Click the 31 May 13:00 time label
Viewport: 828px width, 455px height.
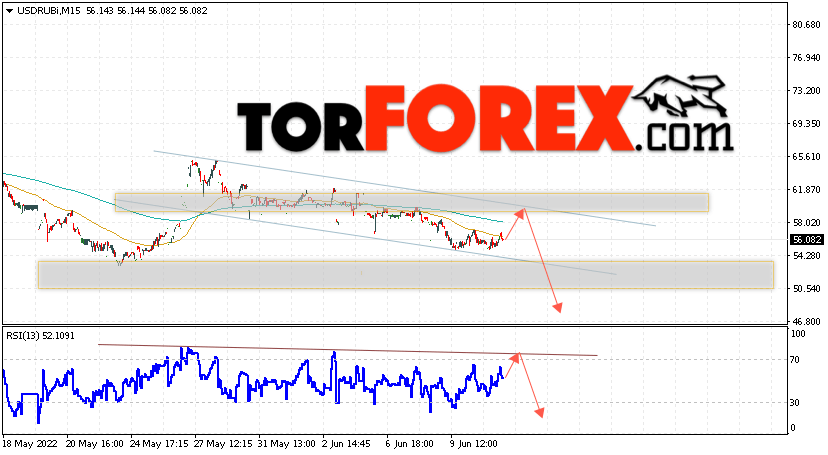287,444
